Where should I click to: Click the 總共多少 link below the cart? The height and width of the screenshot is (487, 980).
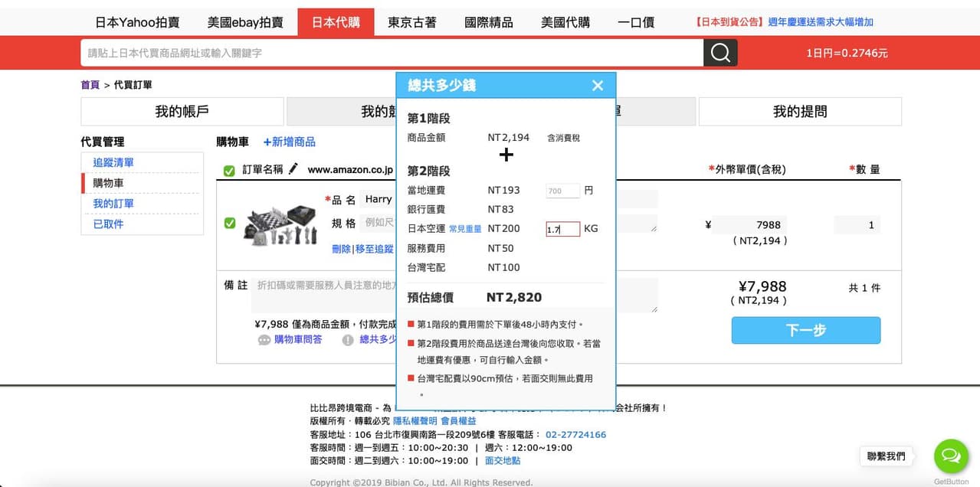click(x=378, y=339)
